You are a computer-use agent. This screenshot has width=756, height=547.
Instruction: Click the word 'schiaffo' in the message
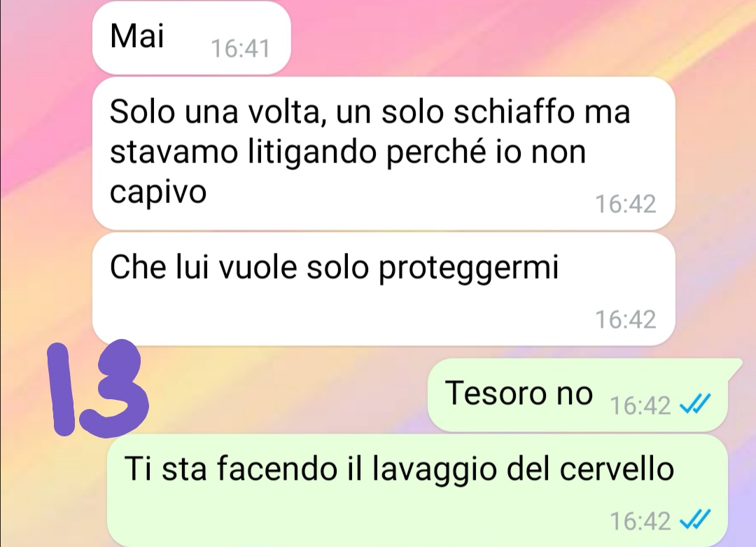[x=514, y=112]
